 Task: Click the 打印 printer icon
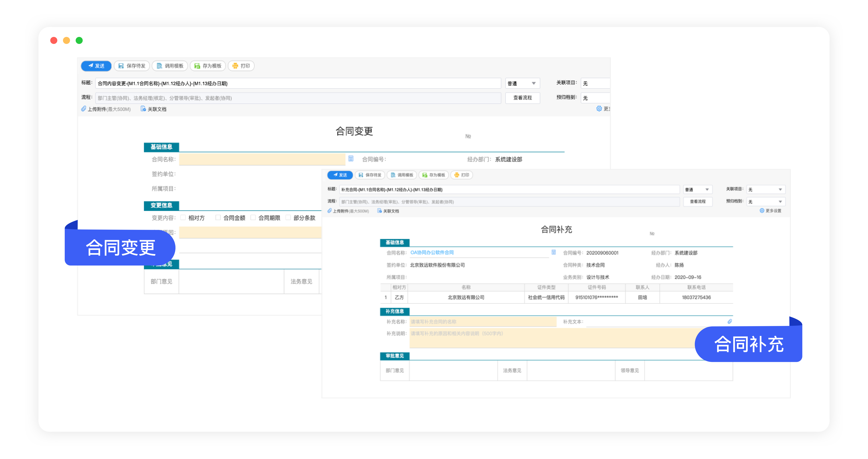coord(235,66)
